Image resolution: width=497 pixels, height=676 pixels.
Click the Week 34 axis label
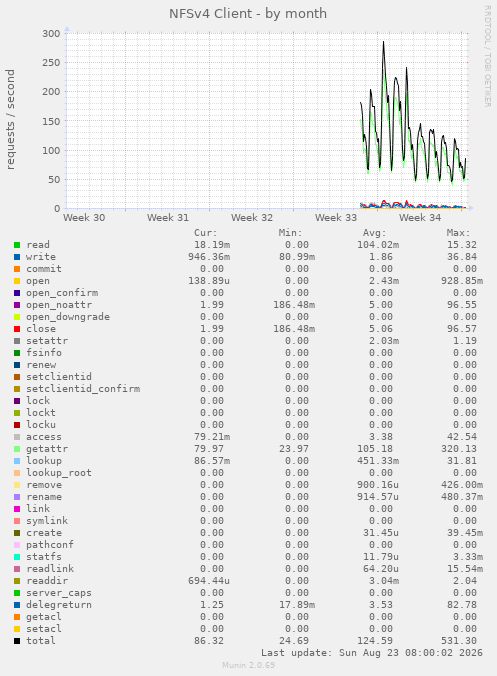420,218
